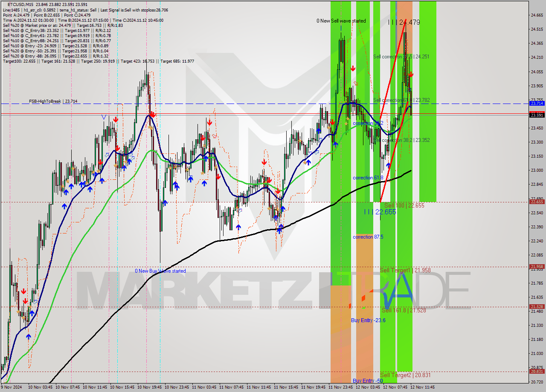Click the 'Target100: 22.655' targets info line

pyautogui.click(x=99, y=61)
